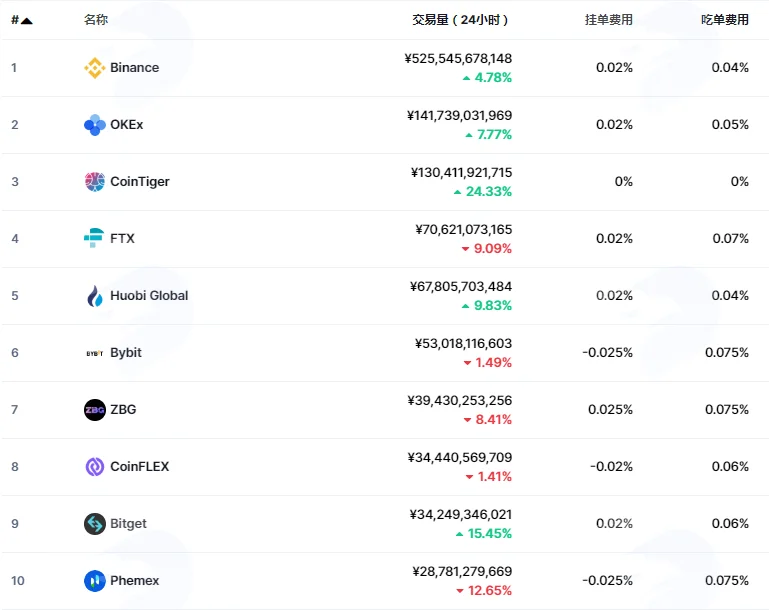Sort by the 交易量 (24小时) column header
Screen dimensions: 769x610
(x=460, y=20)
